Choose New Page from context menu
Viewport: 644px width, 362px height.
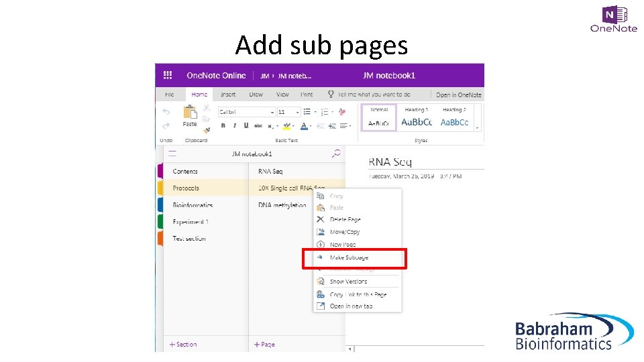pyautogui.click(x=358, y=245)
